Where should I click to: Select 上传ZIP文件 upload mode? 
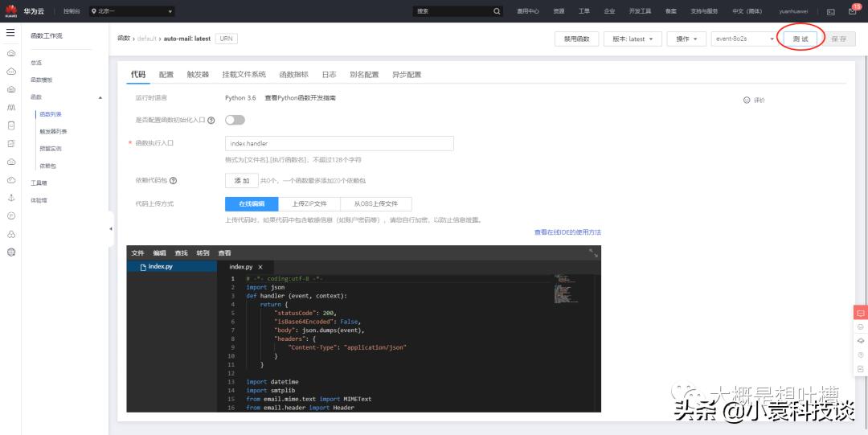coord(309,204)
